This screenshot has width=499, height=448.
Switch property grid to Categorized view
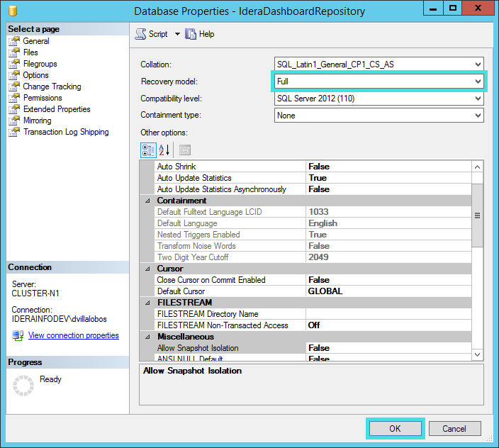[148, 150]
